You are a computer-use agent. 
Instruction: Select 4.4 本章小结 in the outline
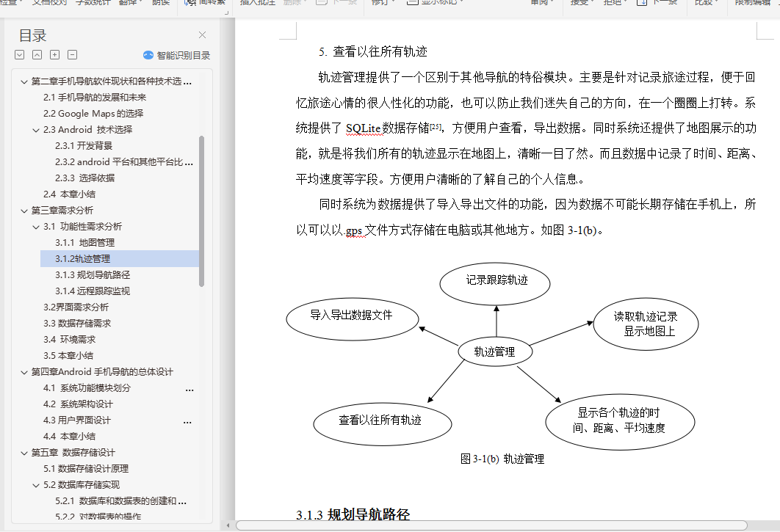pyautogui.click(x=69, y=437)
